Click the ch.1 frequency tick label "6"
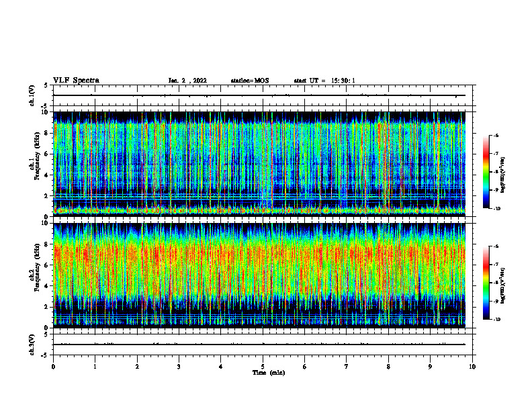The width and height of the screenshot is (532, 411). coord(46,154)
